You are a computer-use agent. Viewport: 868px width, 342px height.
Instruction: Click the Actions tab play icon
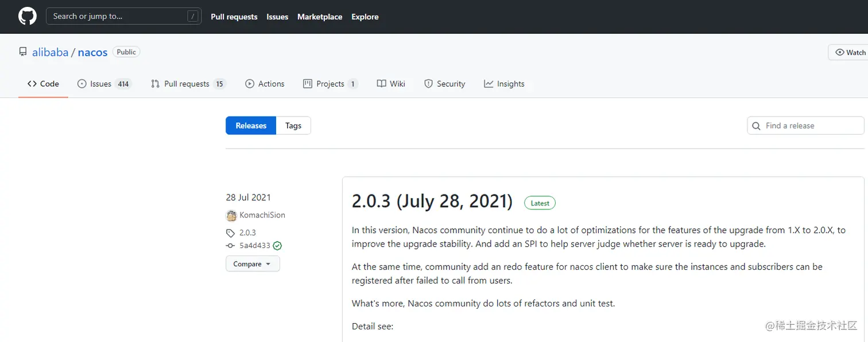(x=250, y=84)
